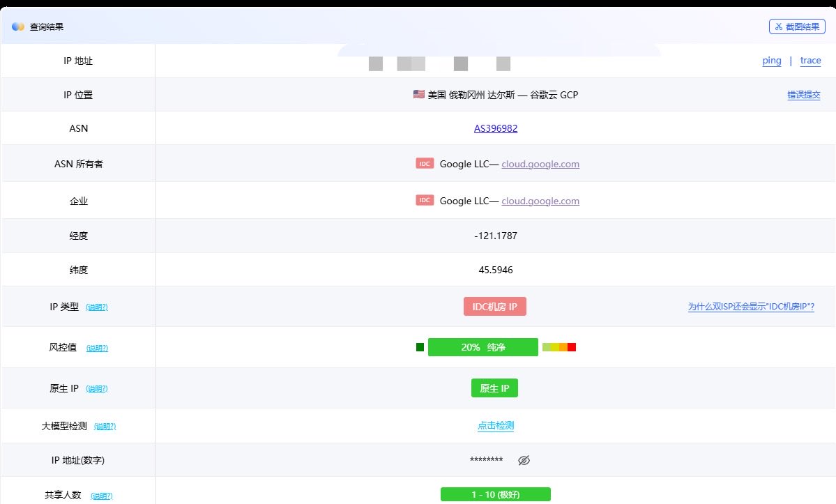This screenshot has width=836, height=504.
Task: Open the AS396982 ASN link
Action: click(x=495, y=128)
